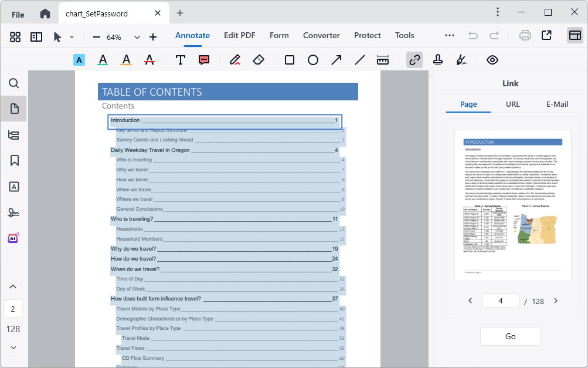Select the Strikethrough annotation tool
Screen dimensions: 588x368
click(x=149, y=59)
